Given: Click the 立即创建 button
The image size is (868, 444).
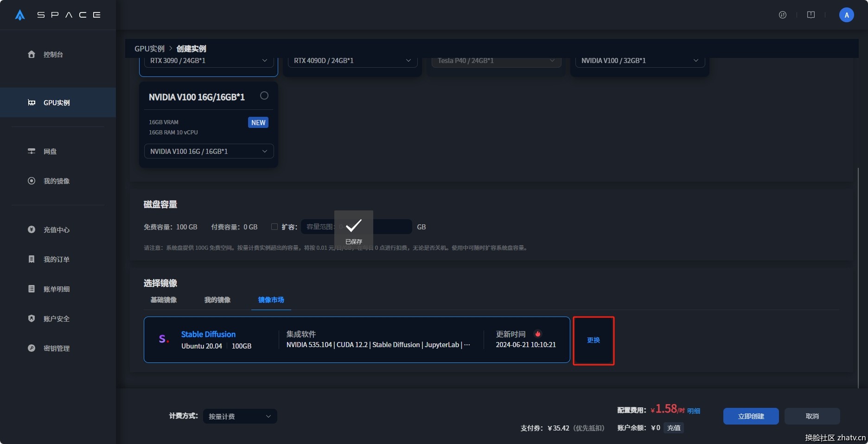Looking at the screenshot, I should tap(751, 416).
